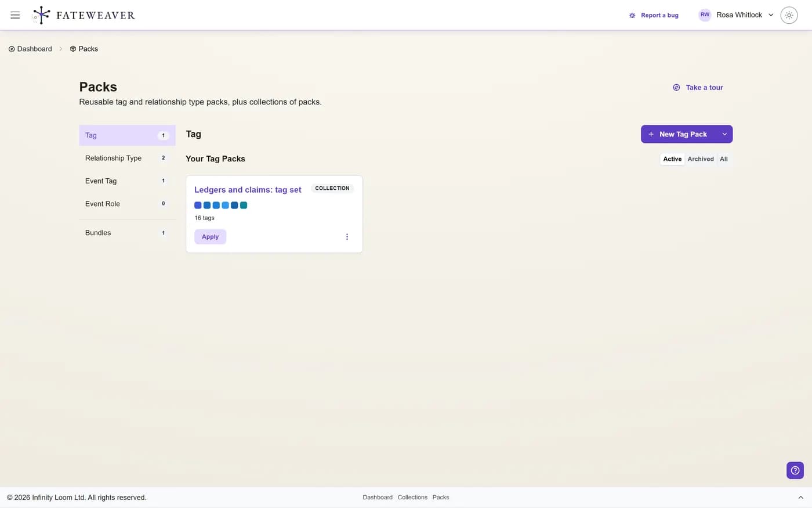Apply the Ledgers and claims tag pack
Screen dimensions: 812x508
pyautogui.click(x=210, y=237)
